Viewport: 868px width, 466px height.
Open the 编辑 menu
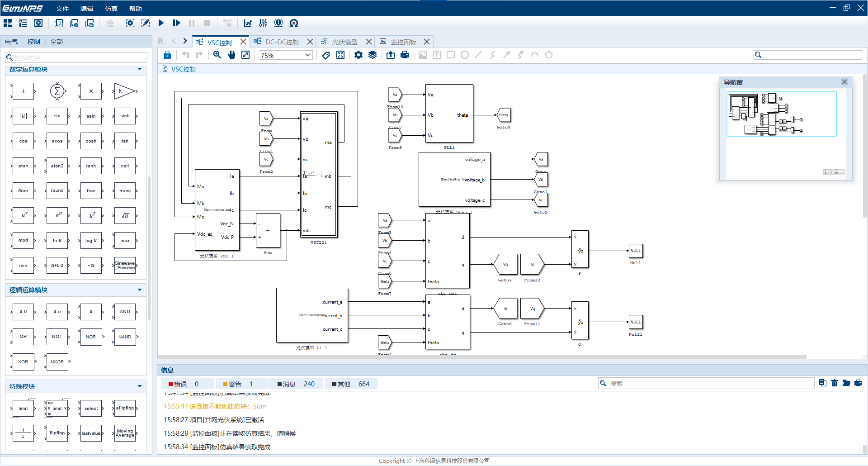[x=87, y=9]
